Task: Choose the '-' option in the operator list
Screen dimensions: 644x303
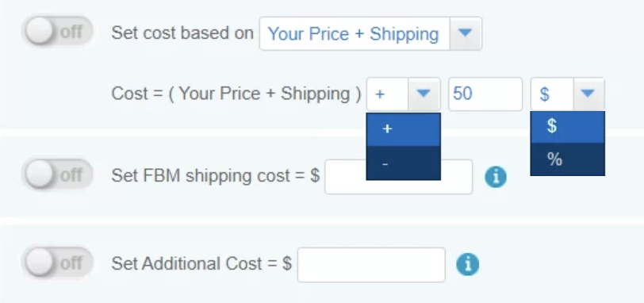Action: (x=404, y=163)
